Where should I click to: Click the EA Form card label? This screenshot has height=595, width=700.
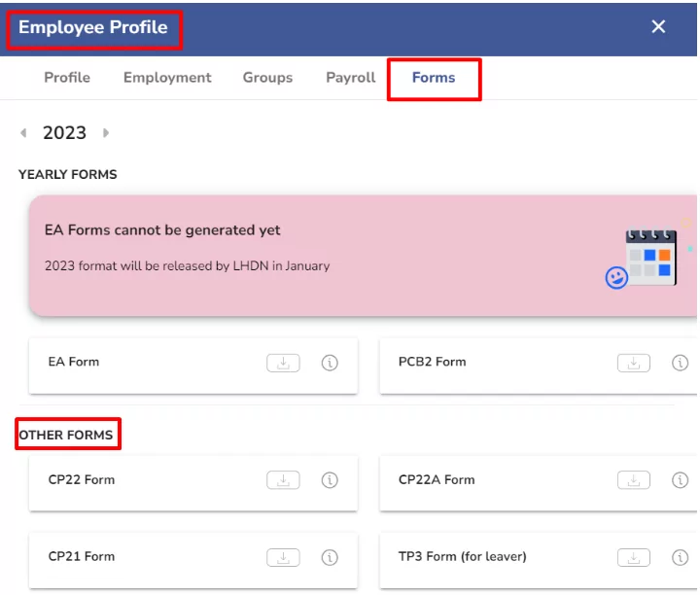[x=74, y=362]
